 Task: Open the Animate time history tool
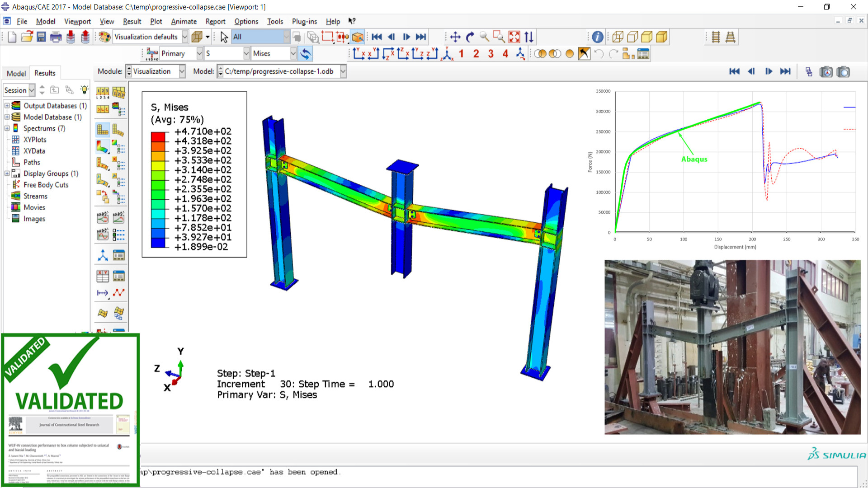pyautogui.click(x=118, y=218)
